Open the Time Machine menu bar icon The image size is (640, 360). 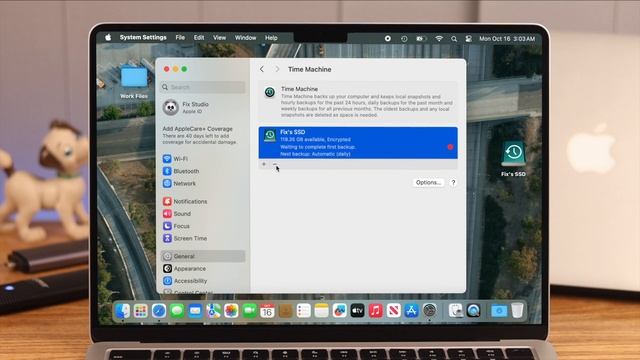click(404, 38)
